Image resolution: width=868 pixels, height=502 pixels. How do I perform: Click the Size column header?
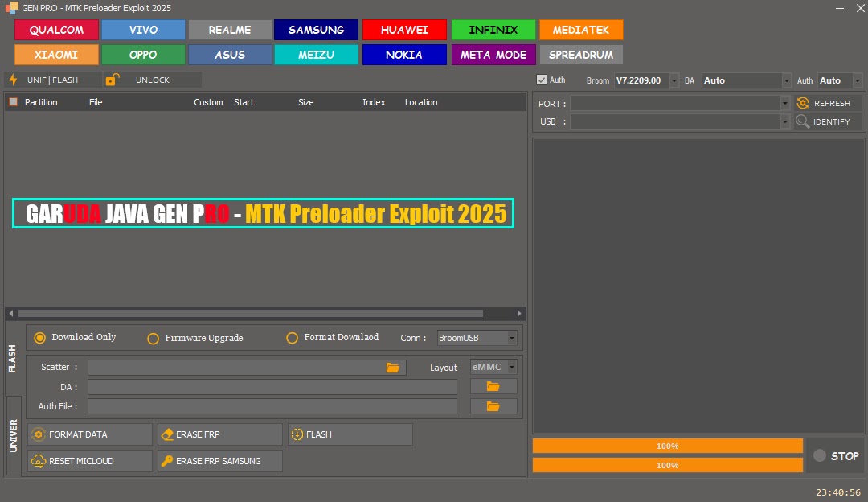coord(305,102)
